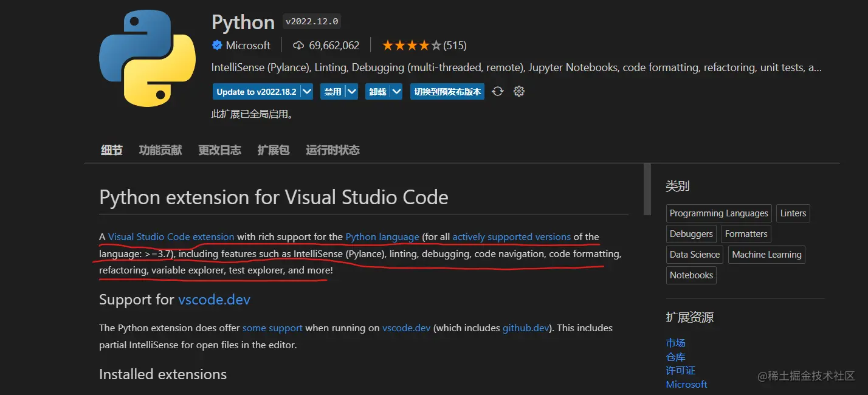The image size is (868, 395).
Task: Click the Update to v2022.18.2 button
Action: point(258,91)
